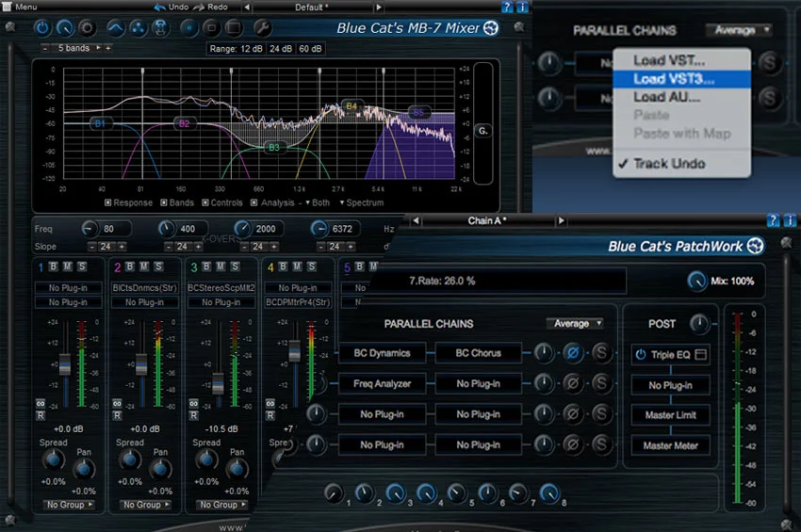The width and height of the screenshot is (801, 532).
Task: Toggle phase invert on BC Dynamics chain
Action: [x=573, y=353]
